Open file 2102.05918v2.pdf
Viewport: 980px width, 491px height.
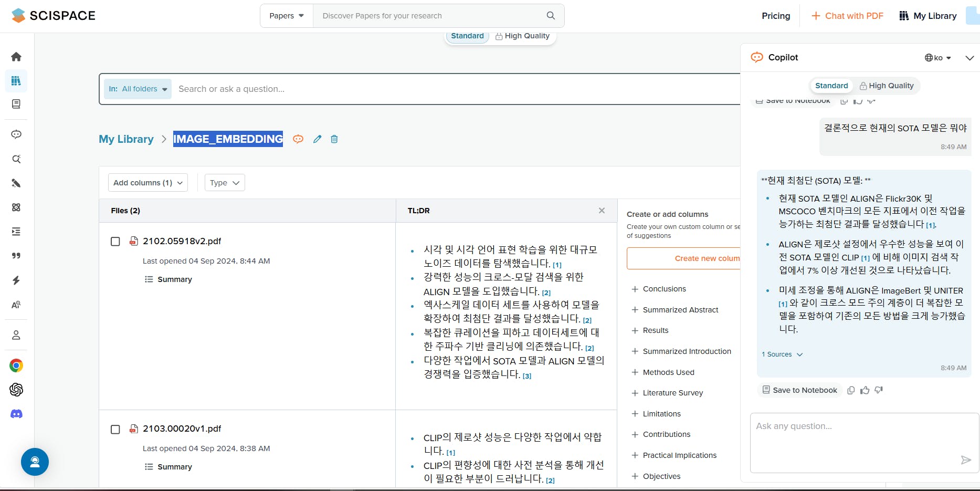(x=182, y=241)
